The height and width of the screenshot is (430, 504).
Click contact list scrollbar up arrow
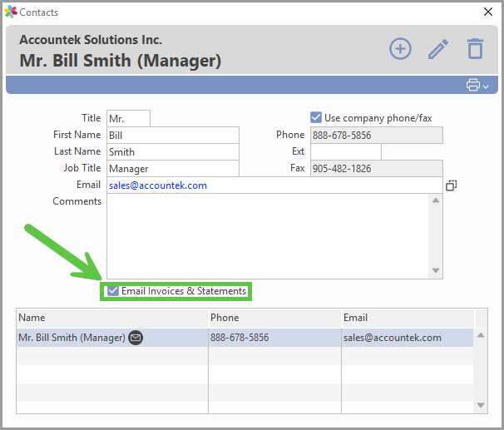481,335
